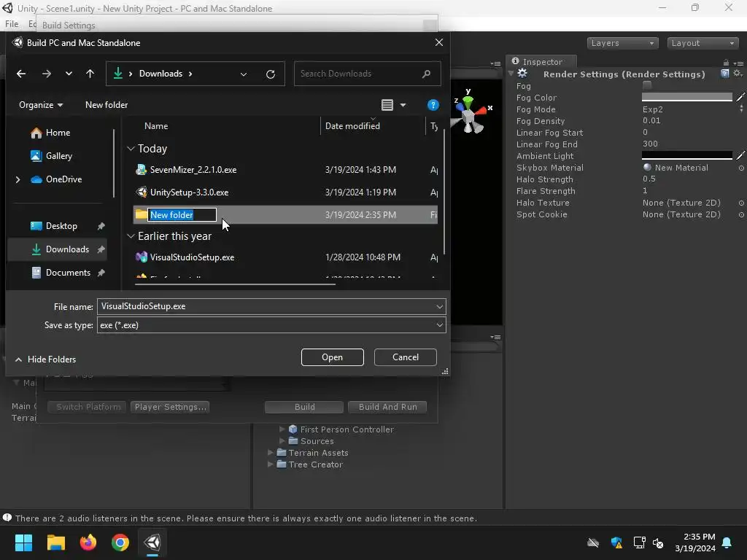Pick Fog Color with eyedropper
The width and height of the screenshot is (747, 560).
click(x=740, y=98)
